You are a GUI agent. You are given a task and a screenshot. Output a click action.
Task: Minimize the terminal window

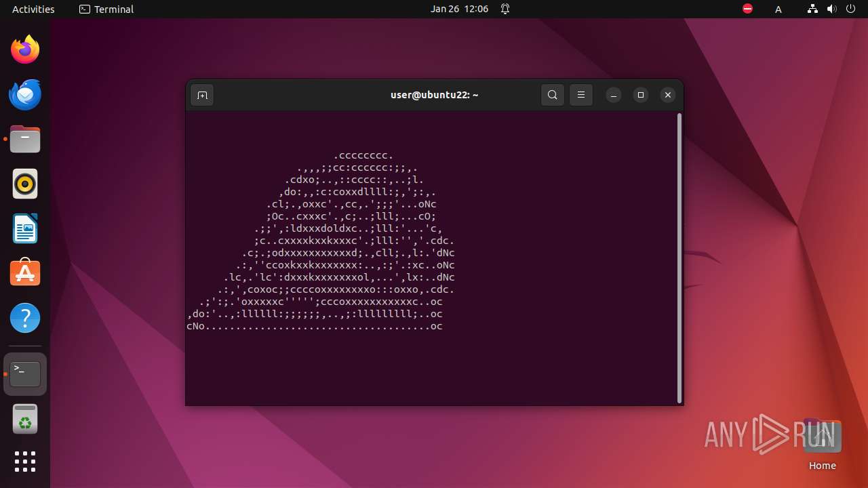coord(614,95)
